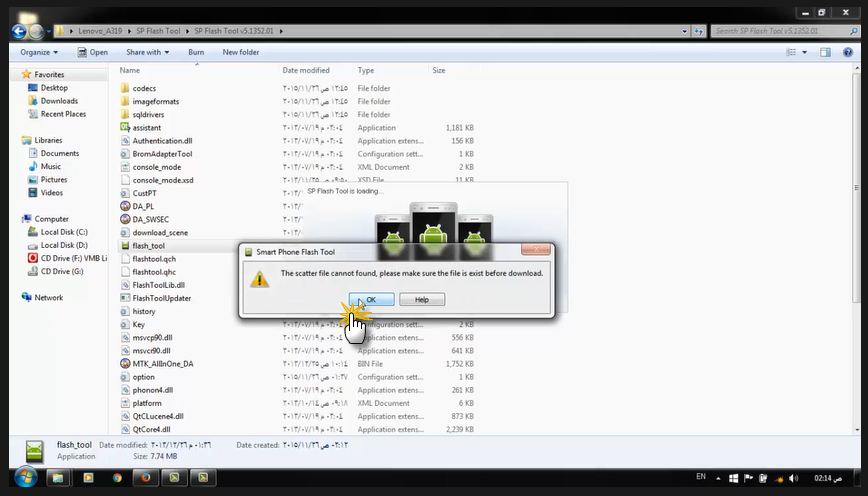Open the change view options dropdown arrow
Viewport: 868px width, 496px height.
pos(804,52)
